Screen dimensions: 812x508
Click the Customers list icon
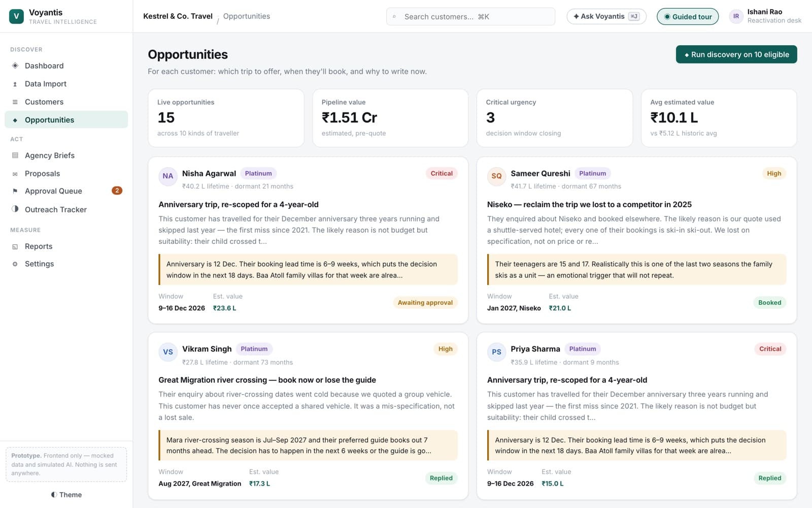pyautogui.click(x=15, y=102)
